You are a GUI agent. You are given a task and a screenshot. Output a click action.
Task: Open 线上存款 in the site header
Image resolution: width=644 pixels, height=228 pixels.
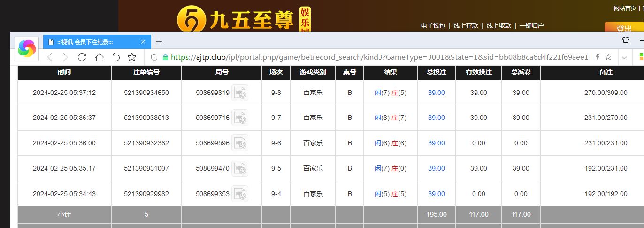click(x=466, y=25)
